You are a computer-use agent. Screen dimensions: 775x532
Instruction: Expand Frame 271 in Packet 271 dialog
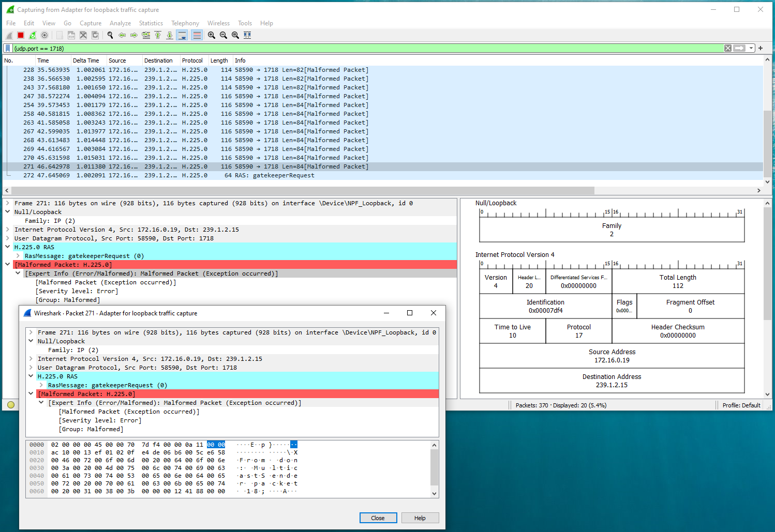(31, 332)
